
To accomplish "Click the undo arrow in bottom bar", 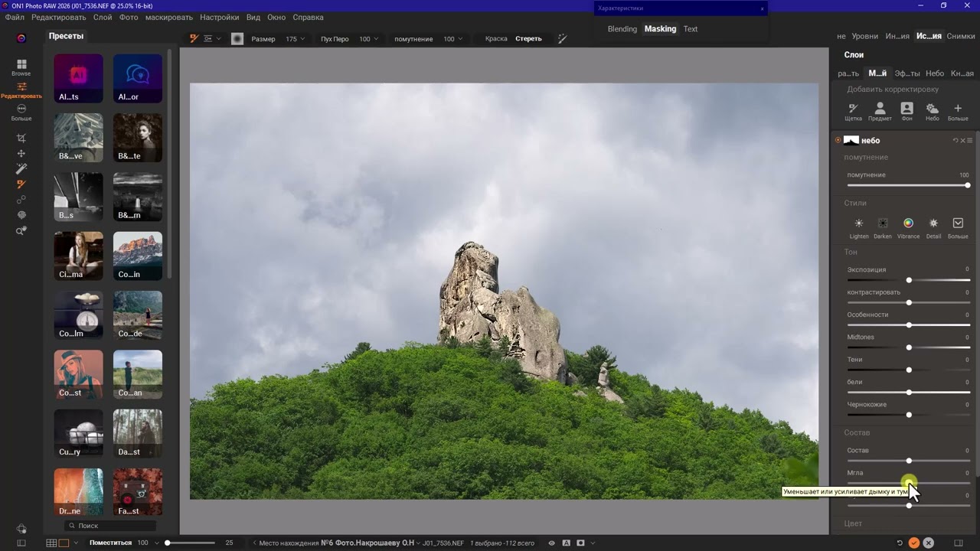I will pos(900,543).
